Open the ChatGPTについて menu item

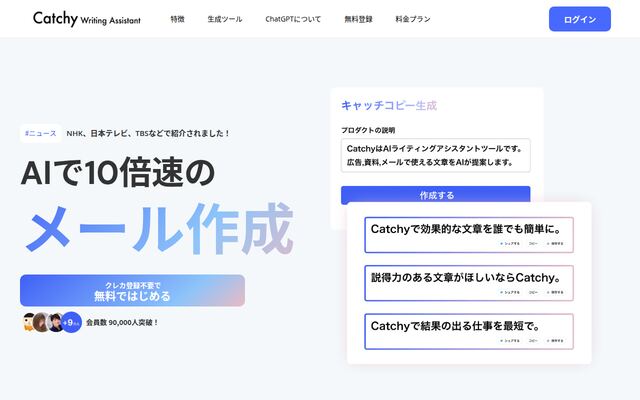click(293, 19)
